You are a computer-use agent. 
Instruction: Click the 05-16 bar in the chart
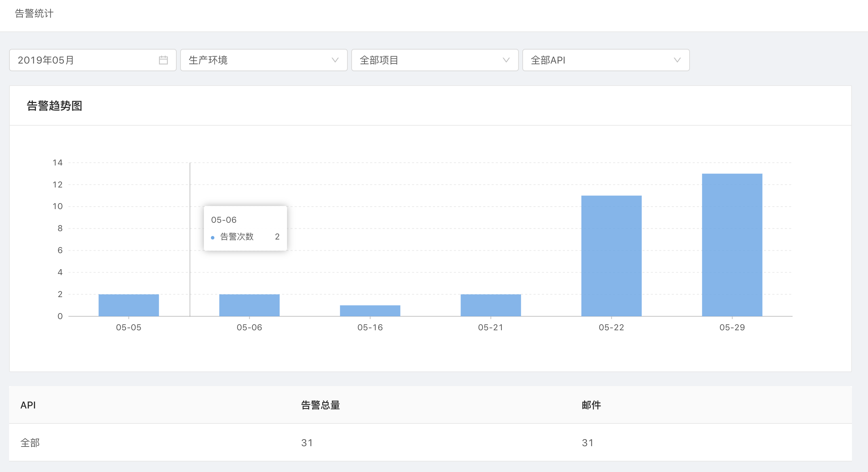pyautogui.click(x=370, y=311)
